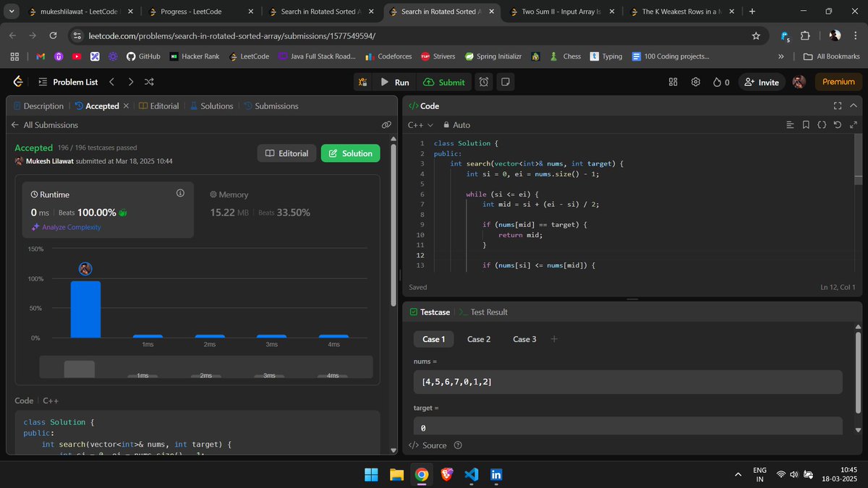Click the green Solution button
The height and width of the screenshot is (488, 868).
(350, 153)
